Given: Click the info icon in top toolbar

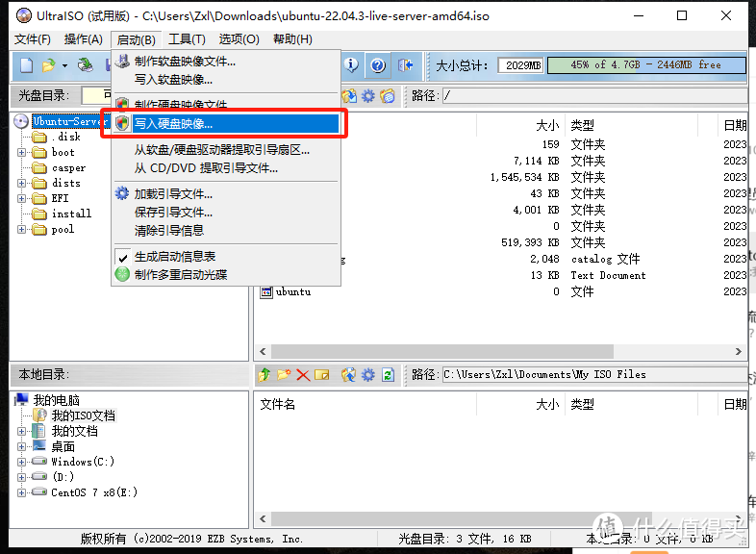Looking at the screenshot, I should 352,65.
